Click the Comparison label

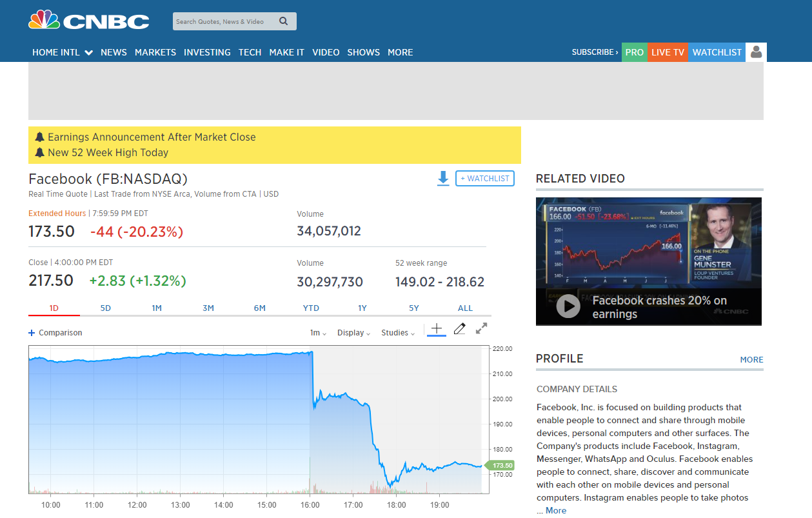[61, 333]
